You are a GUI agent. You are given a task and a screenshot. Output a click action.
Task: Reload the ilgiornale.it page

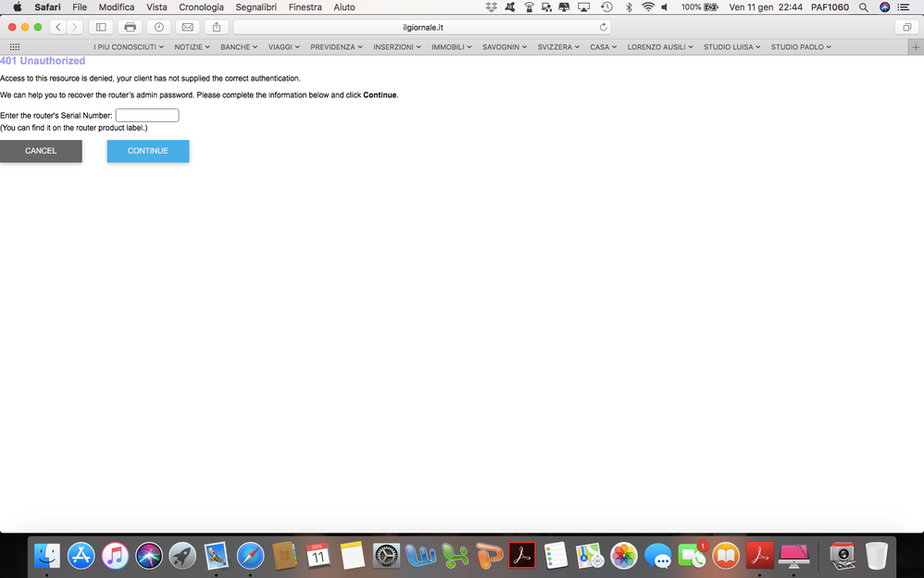pos(603,27)
